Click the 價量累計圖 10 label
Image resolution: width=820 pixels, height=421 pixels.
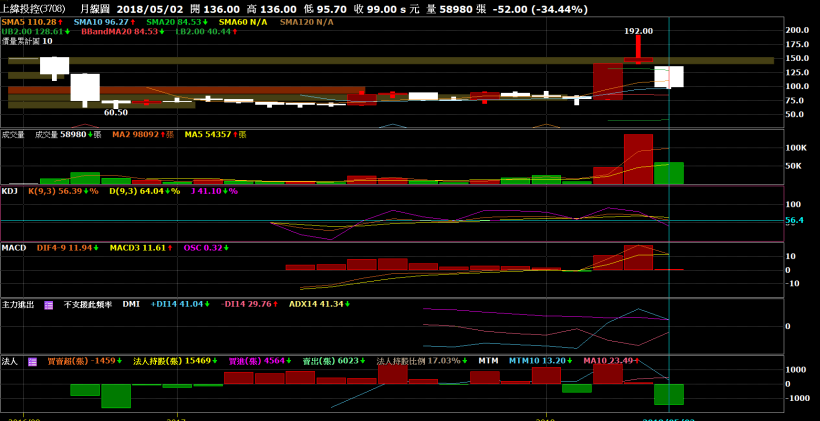(x=27, y=42)
